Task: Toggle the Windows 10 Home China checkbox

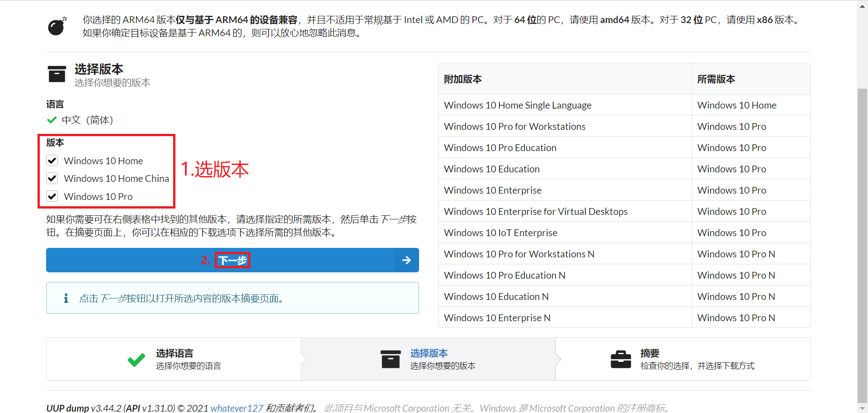Action: tap(52, 178)
